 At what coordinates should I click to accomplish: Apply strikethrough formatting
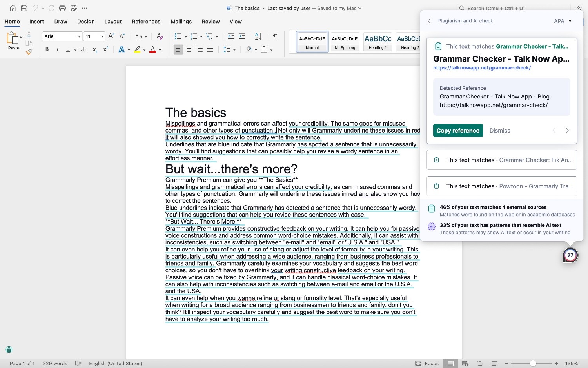pos(83,49)
